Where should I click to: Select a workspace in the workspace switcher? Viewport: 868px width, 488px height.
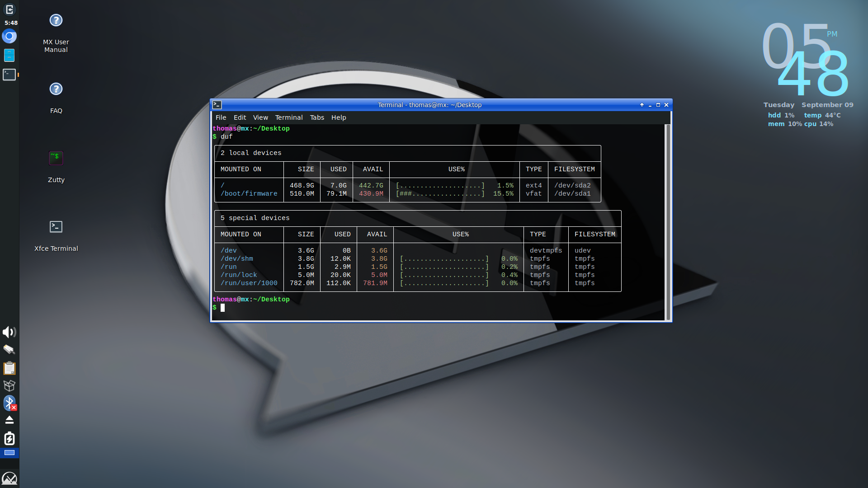click(x=9, y=453)
